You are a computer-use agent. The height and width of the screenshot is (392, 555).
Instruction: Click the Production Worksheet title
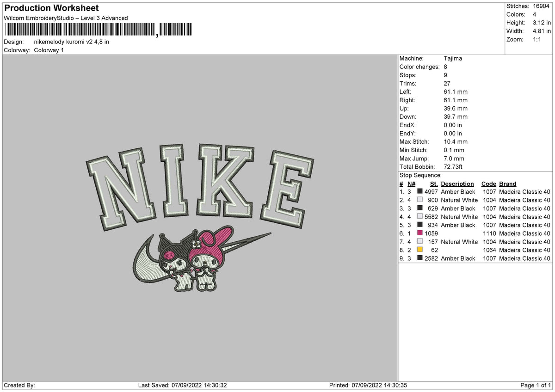[x=51, y=8]
